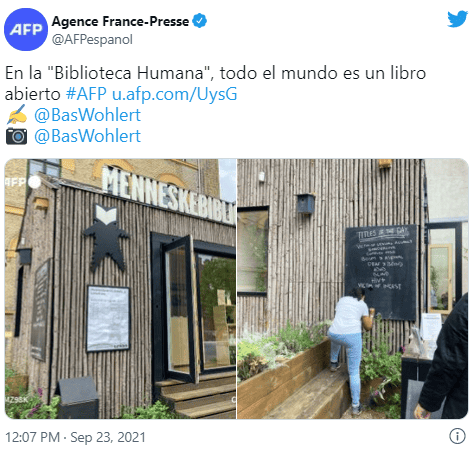Click the book-head figure logo in photo
The width and height of the screenshot is (473, 451).
click(106, 237)
